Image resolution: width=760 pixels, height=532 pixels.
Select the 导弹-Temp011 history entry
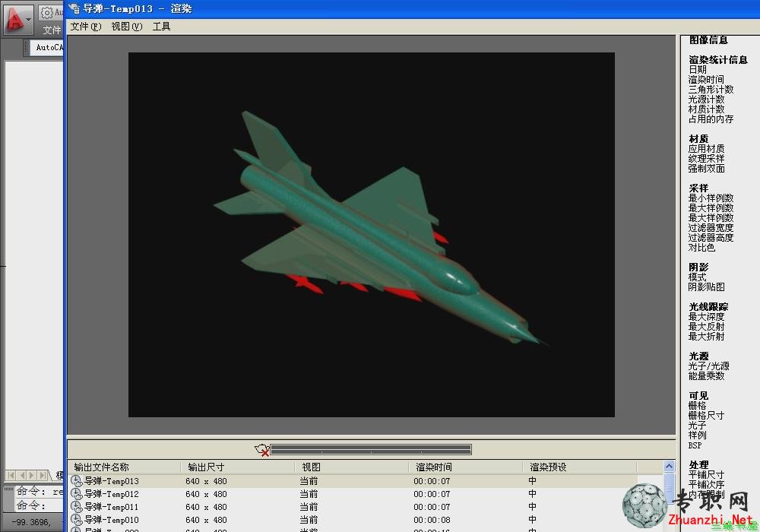(112, 507)
